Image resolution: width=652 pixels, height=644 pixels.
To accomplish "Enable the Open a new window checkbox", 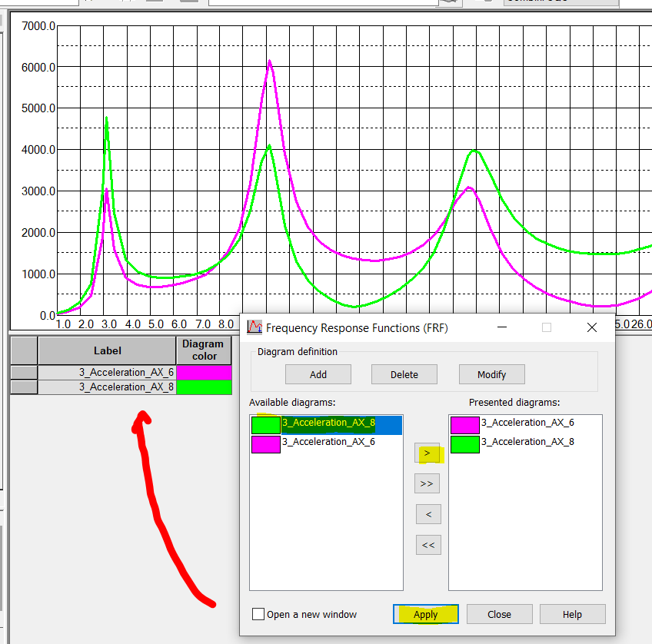I will click(260, 614).
